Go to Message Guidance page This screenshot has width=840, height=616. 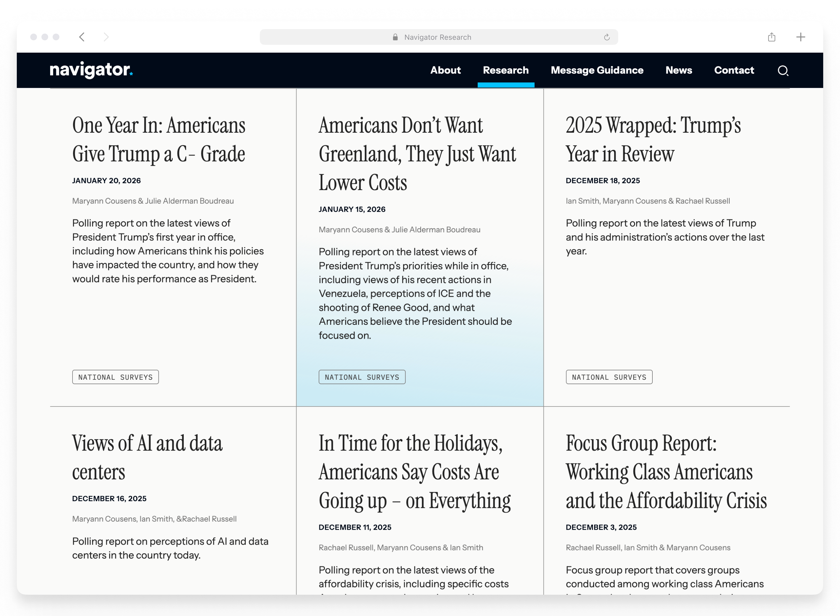pos(597,70)
